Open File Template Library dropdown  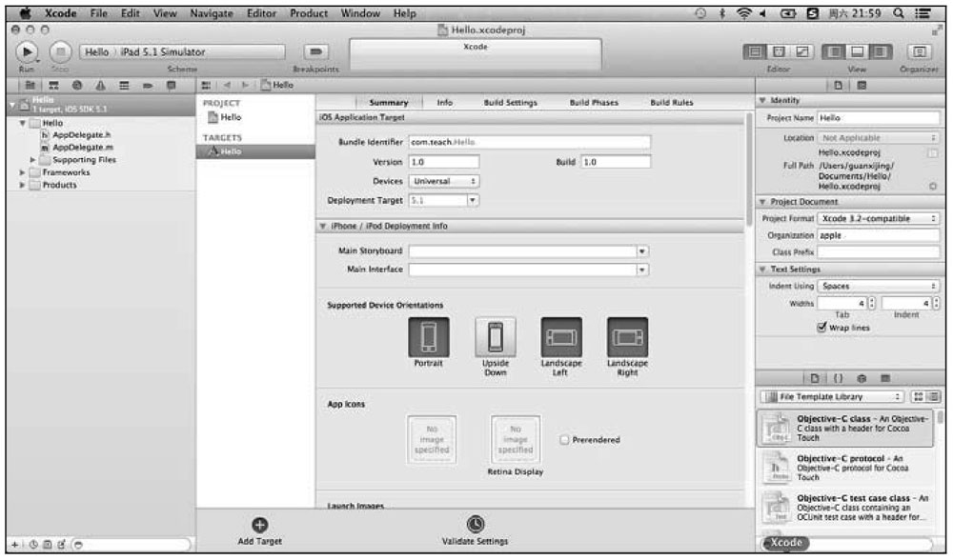coord(832,396)
